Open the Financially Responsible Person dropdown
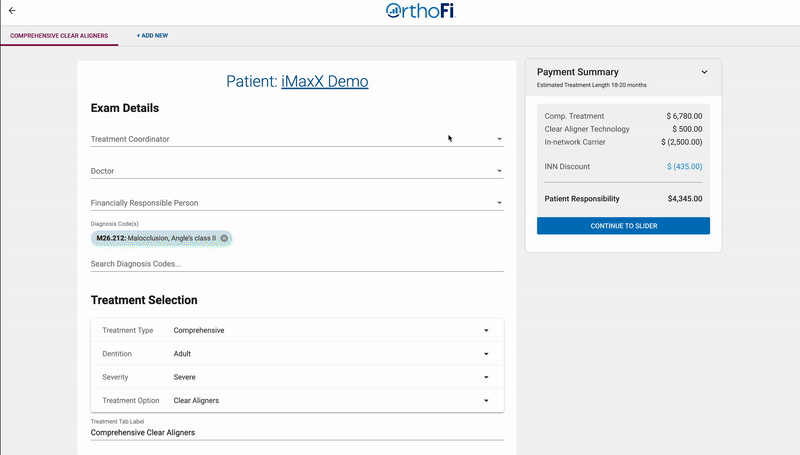 click(x=297, y=203)
